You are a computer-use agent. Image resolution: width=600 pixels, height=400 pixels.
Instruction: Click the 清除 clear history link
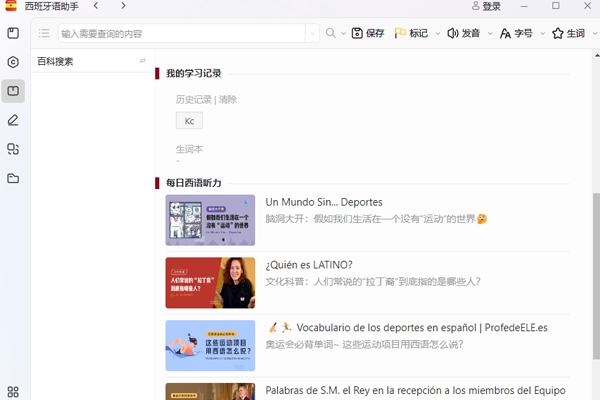click(x=228, y=100)
